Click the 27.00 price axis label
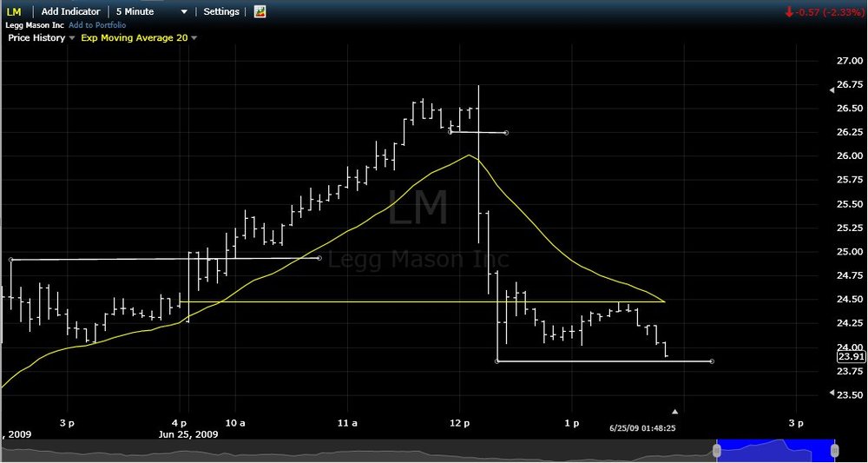The image size is (868, 463). click(x=851, y=60)
